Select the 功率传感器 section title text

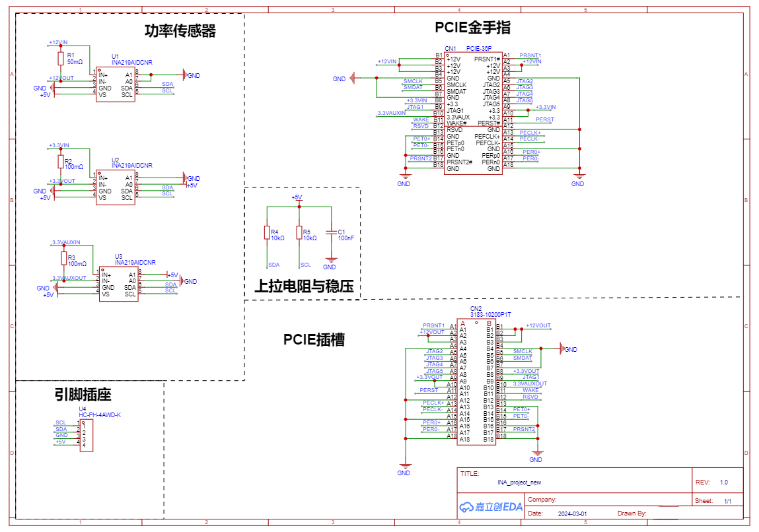(x=180, y=31)
